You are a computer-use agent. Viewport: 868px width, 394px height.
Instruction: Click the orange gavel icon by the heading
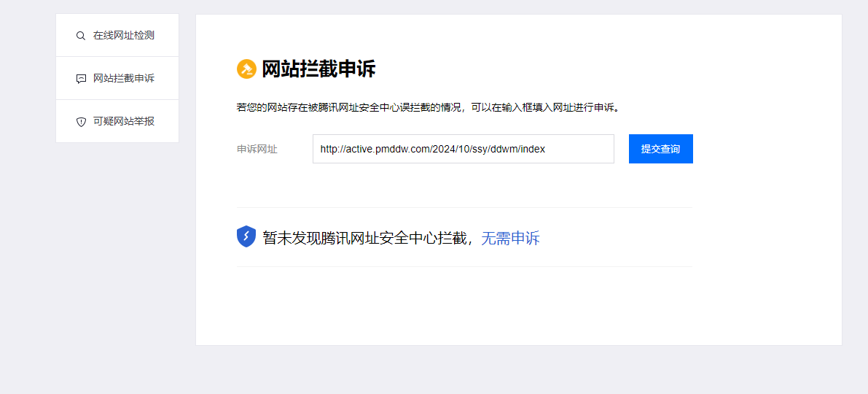(246, 69)
